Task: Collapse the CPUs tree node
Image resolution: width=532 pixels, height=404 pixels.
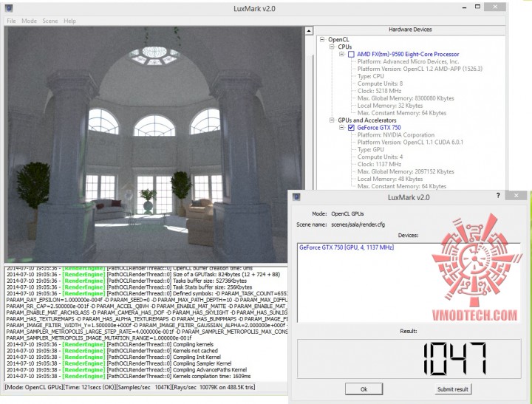Action: (x=332, y=47)
